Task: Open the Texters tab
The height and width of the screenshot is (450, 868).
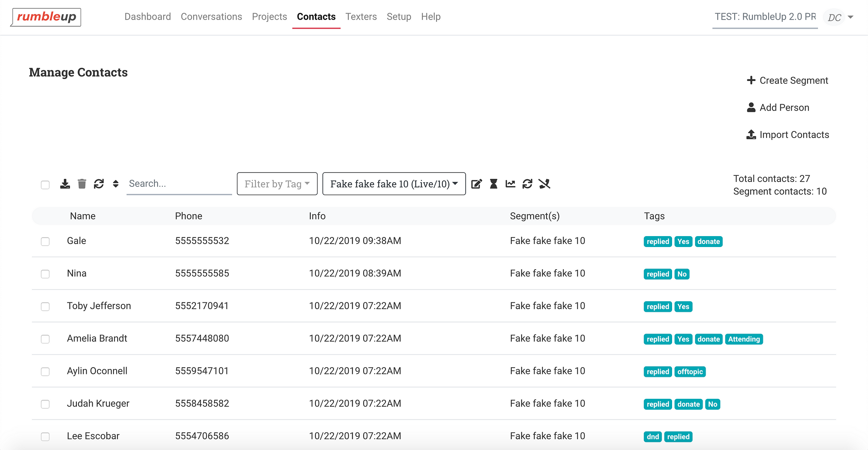Action: click(361, 17)
